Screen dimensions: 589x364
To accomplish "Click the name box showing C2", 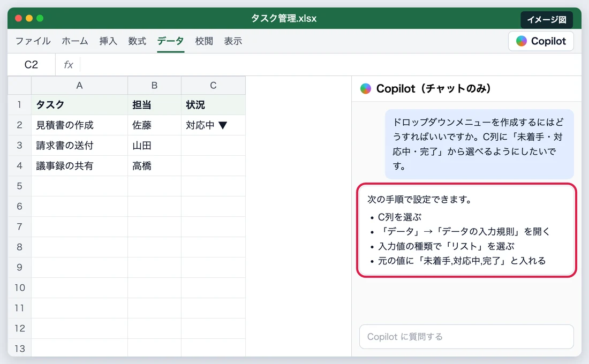I will coord(31,65).
